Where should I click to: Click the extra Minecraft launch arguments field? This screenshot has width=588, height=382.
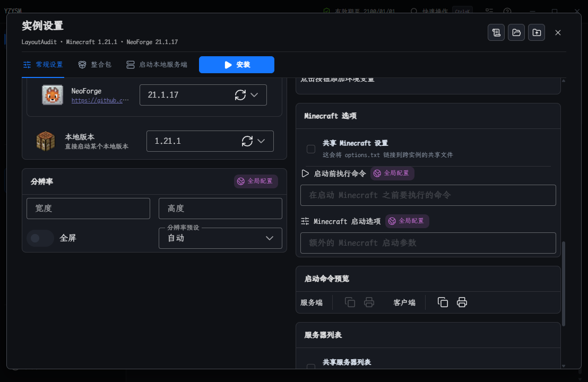(x=428, y=244)
